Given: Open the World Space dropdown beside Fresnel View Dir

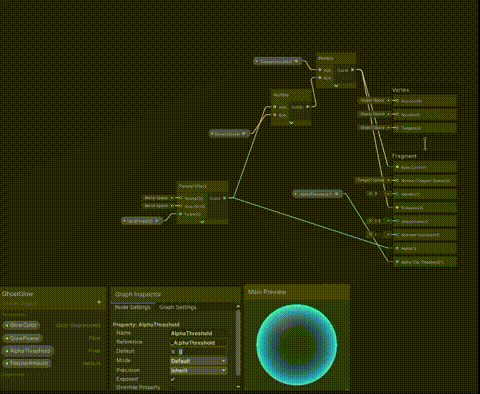Looking at the screenshot, I should click(x=156, y=206).
